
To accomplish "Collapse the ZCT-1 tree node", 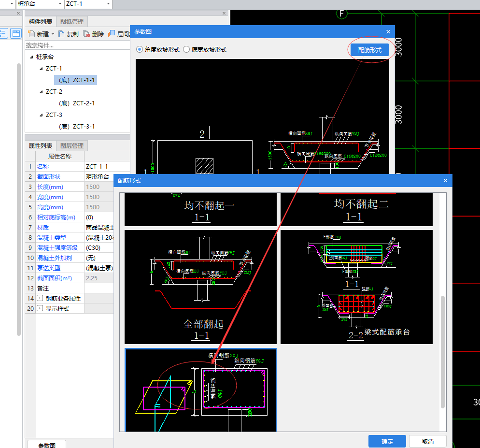I will (41, 69).
